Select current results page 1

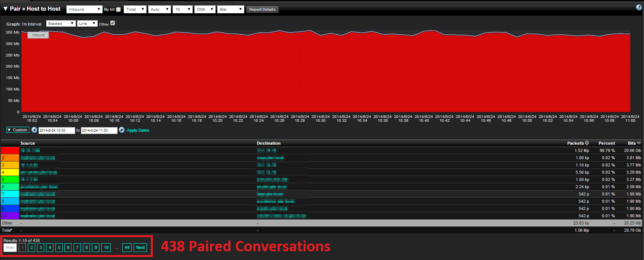point(22,247)
